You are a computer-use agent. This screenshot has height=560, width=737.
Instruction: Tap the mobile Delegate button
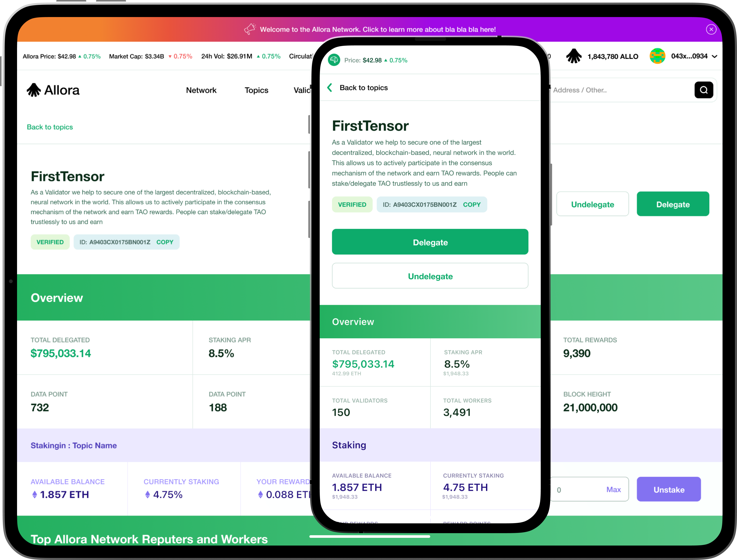coord(430,242)
